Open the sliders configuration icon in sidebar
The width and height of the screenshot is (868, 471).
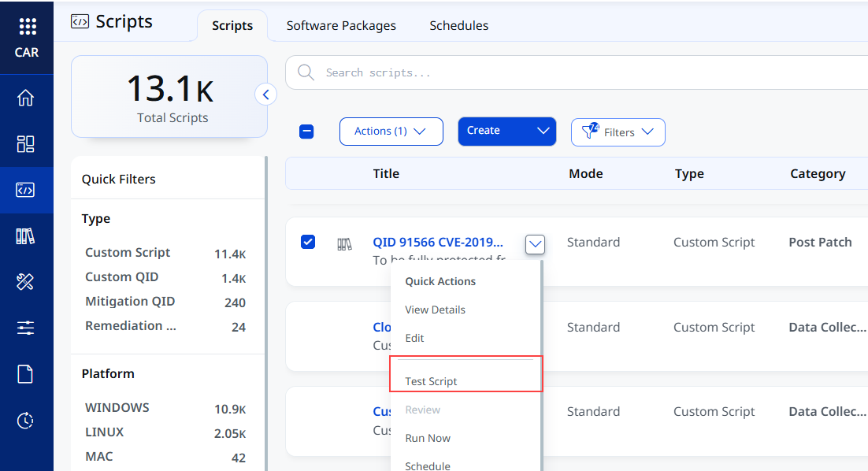[x=25, y=328]
